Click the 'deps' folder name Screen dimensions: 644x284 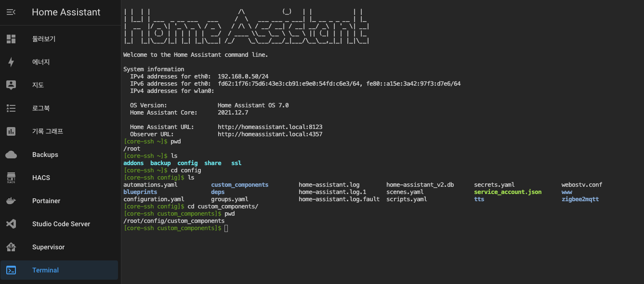[218, 192]
